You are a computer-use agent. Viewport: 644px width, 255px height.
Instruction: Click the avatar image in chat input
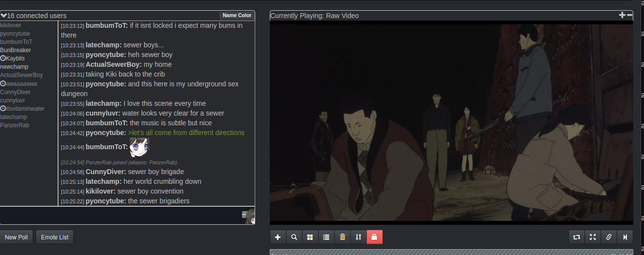(x=251, y=216)
